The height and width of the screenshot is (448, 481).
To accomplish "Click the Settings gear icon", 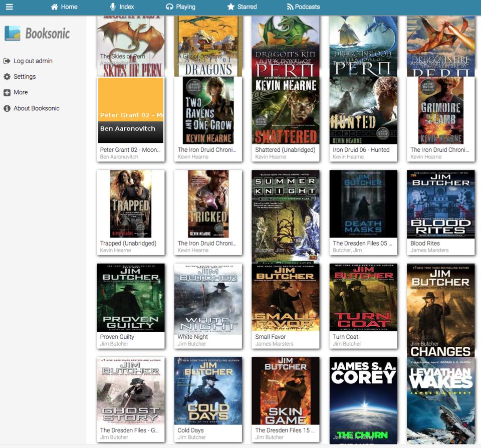I will click(7, 77).
